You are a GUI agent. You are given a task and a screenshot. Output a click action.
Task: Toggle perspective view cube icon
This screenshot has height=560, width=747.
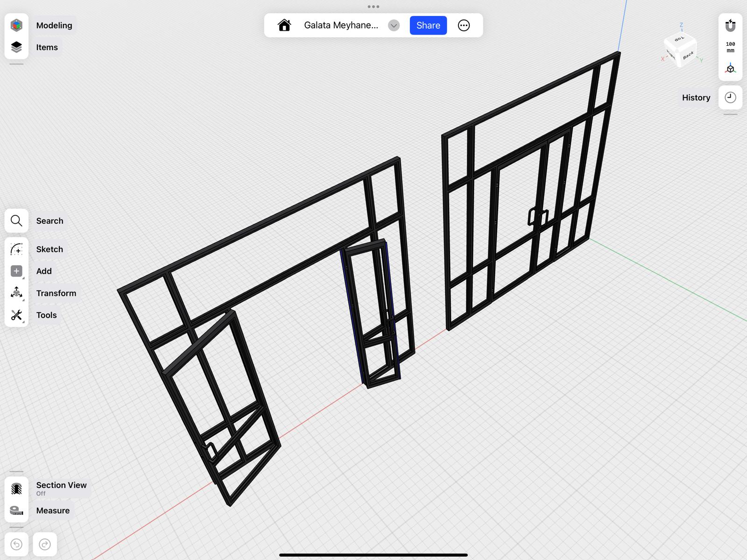730,69
